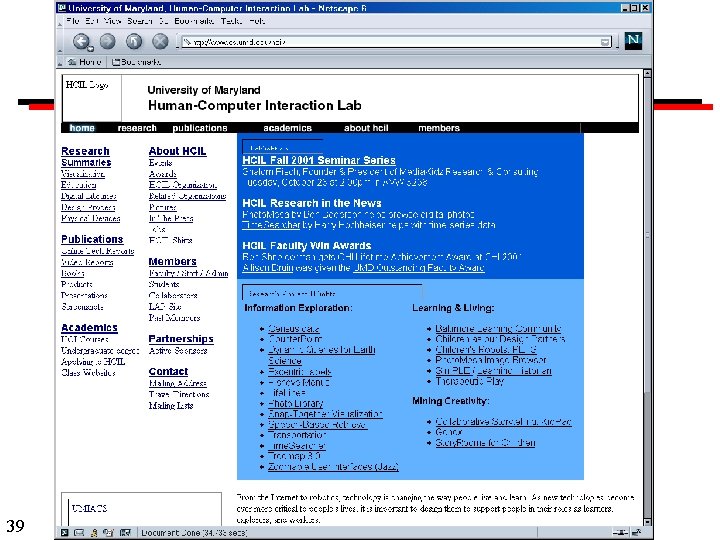Collapse the navigation toolbar grippy
The height and width of the screenshot is (540, 720).
click(x=60, y=41)
